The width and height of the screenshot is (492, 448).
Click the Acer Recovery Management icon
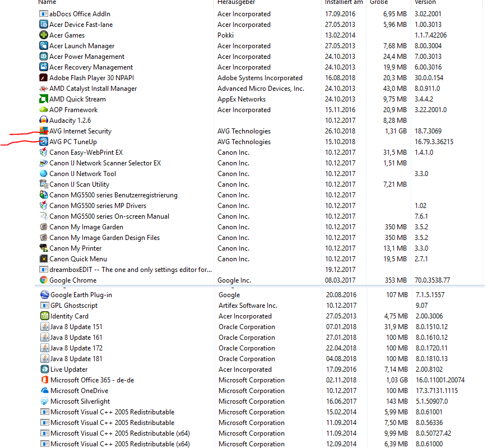(x=44, y=67)
